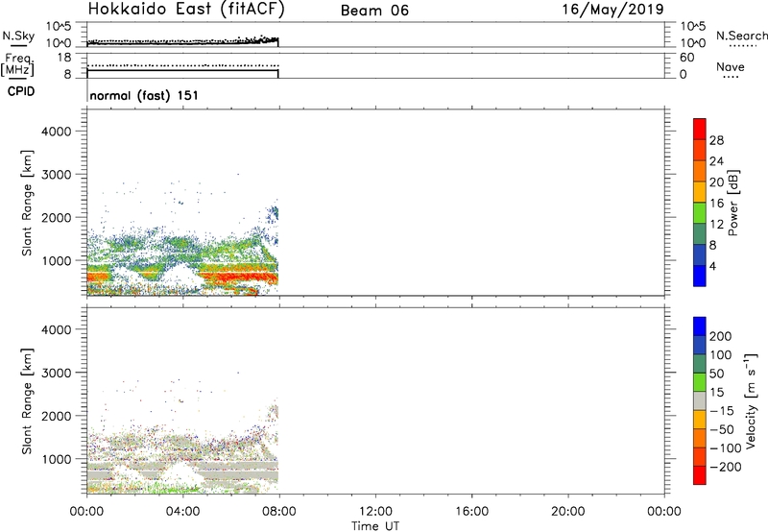768x532 pixels.
Task: Click the '28' tick on Power colorbar
Action: coord(716,140)
